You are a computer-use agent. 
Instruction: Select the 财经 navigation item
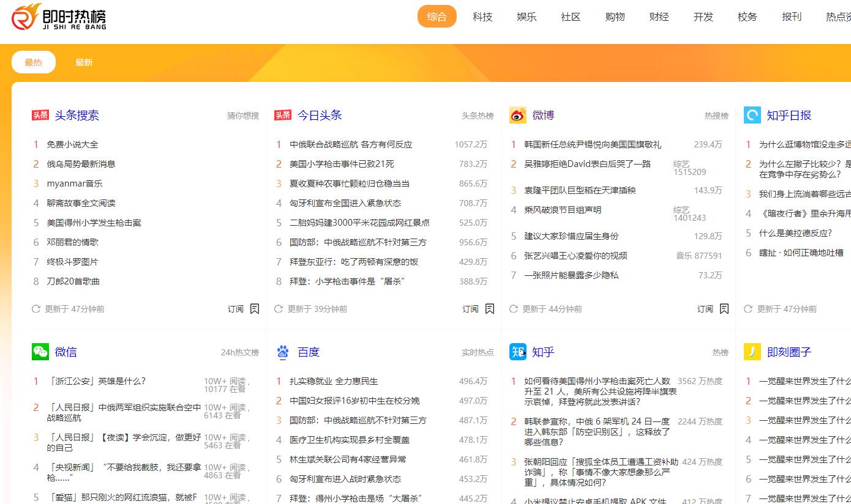(x=659, y=17)
